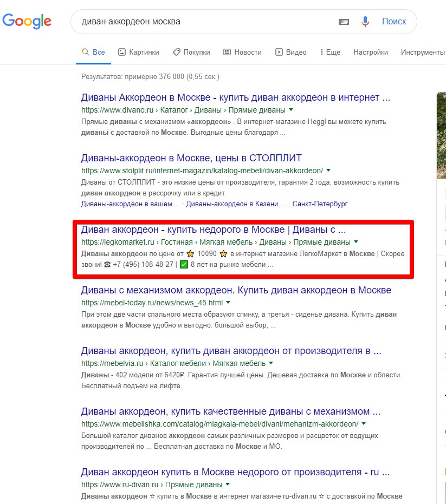Expand dropdown arrow next to mebelvia.ru URL
Screen dimensions: 446x504
pos(271,363)
